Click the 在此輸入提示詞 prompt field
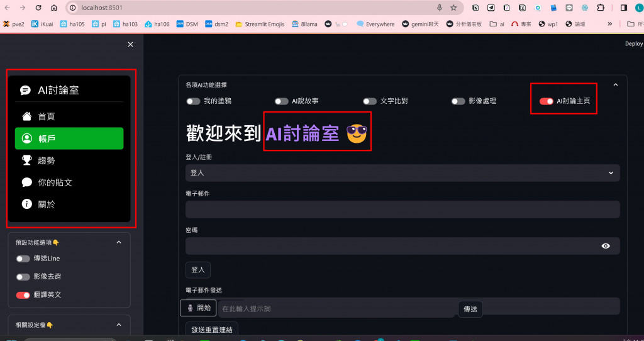The height and width of the screenshot is (341, 644). (337, 309)
